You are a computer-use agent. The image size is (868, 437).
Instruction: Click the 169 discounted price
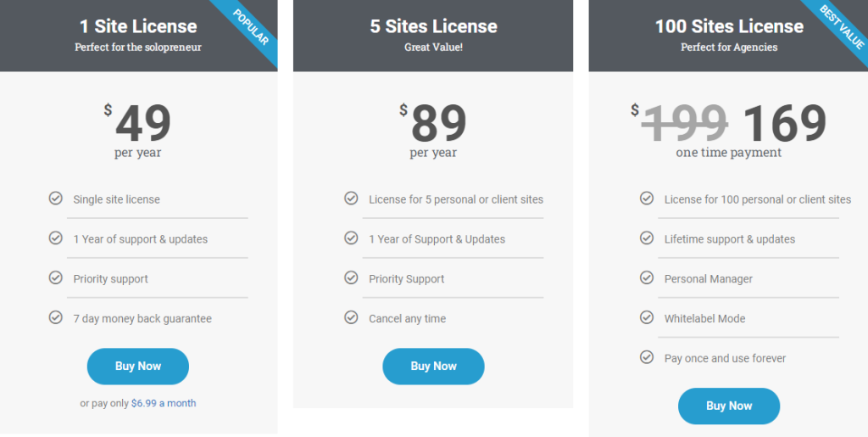click(784, 123)
